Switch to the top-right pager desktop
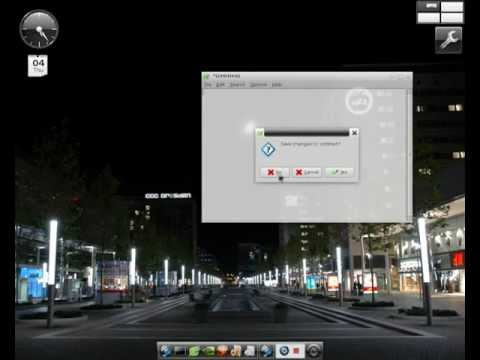The image size is (480, 360). (x=452, y=7)
